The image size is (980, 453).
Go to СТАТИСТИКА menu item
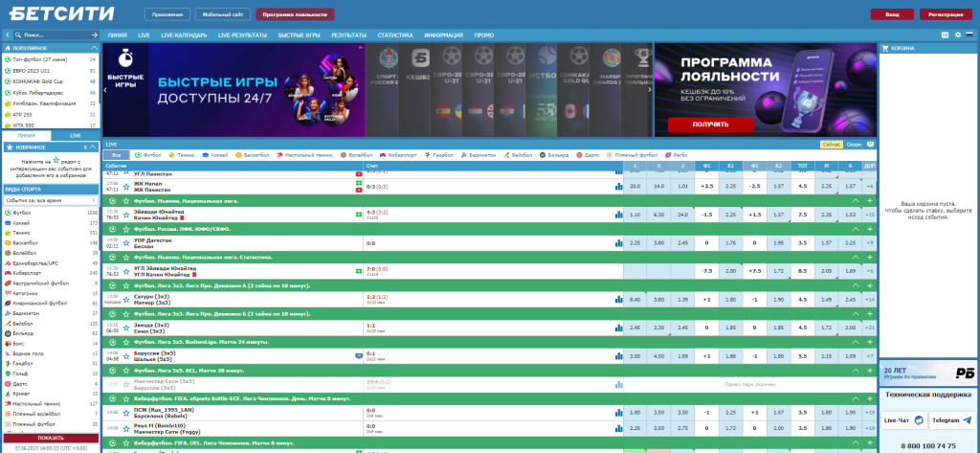tap(394, 34)
